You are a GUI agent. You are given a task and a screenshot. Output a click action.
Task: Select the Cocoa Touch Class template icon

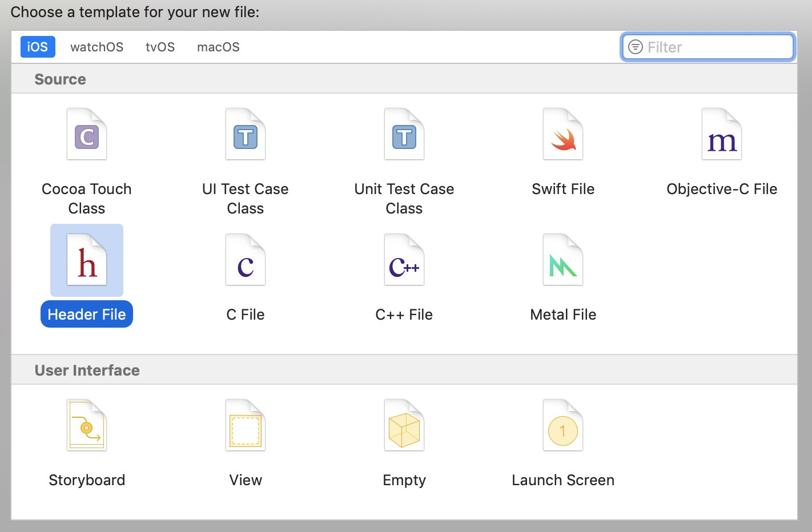87,134
